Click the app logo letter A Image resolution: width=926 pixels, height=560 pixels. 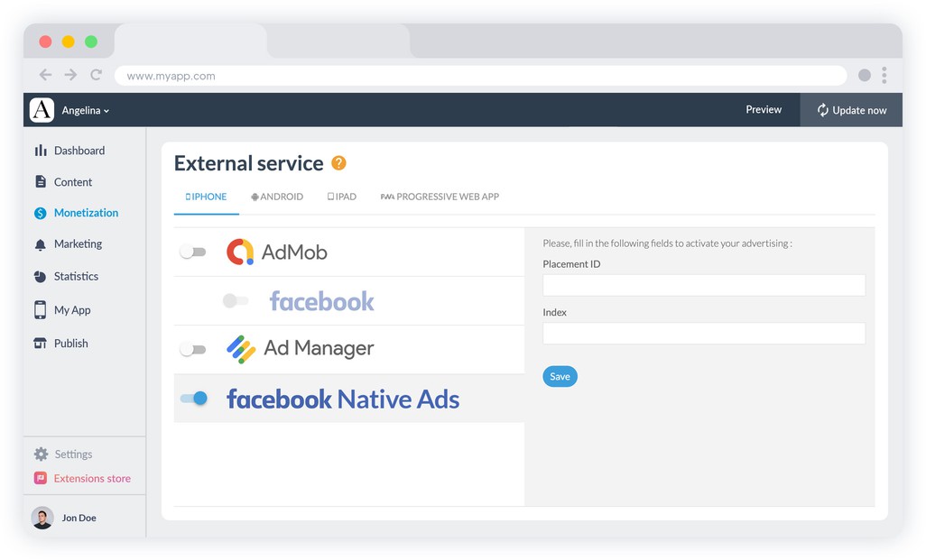(x=42, y=110)
